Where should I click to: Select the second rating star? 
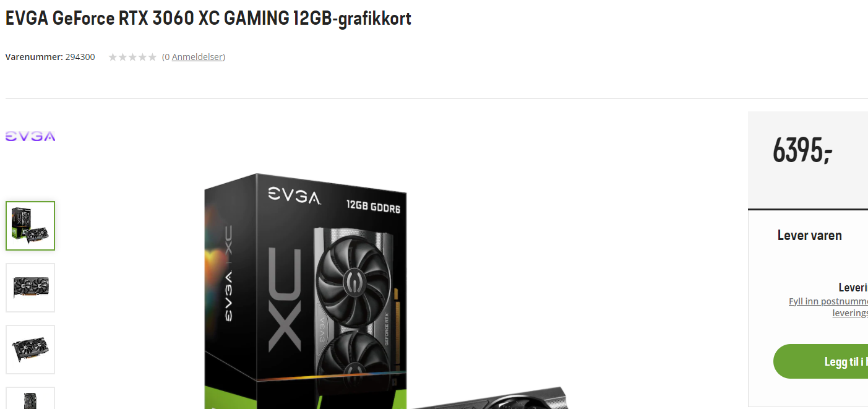[122, 57]
